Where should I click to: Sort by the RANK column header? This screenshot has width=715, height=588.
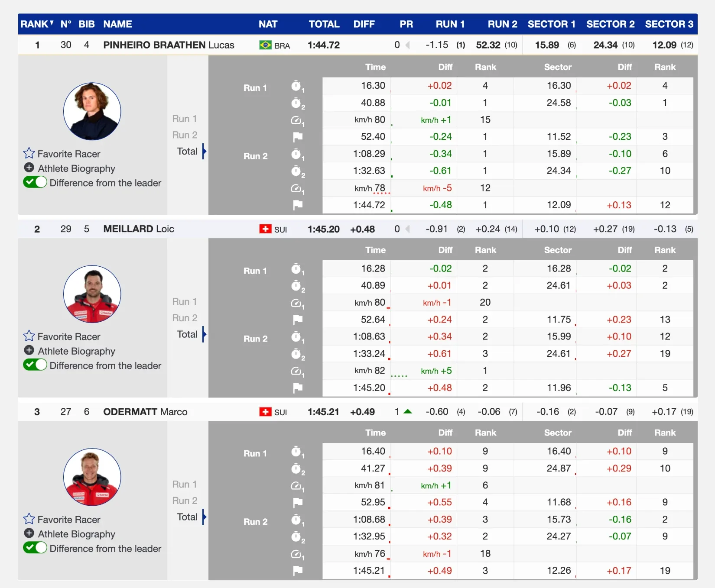(x=37, y=24)
